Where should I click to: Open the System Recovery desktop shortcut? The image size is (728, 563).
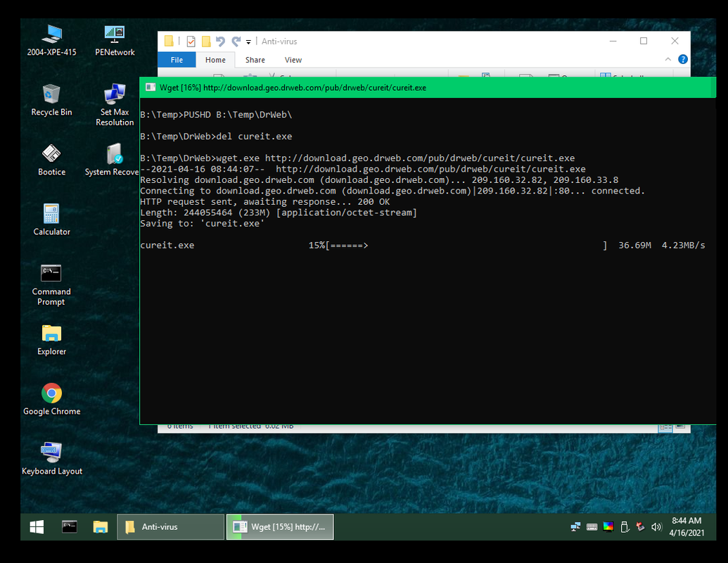(112, 160)
